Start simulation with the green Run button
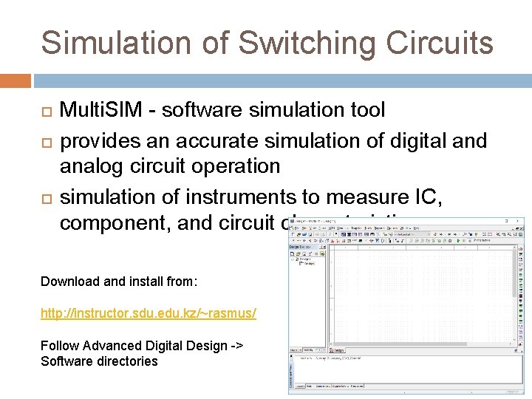This screenshot has width=532, height=399. point(458,241)
